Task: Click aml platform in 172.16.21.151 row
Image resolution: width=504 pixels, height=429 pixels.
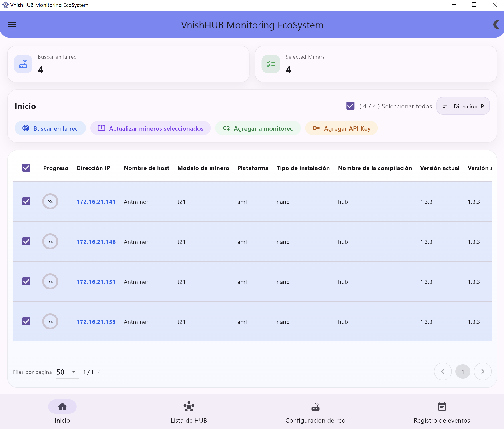Action: coord(242,282)
